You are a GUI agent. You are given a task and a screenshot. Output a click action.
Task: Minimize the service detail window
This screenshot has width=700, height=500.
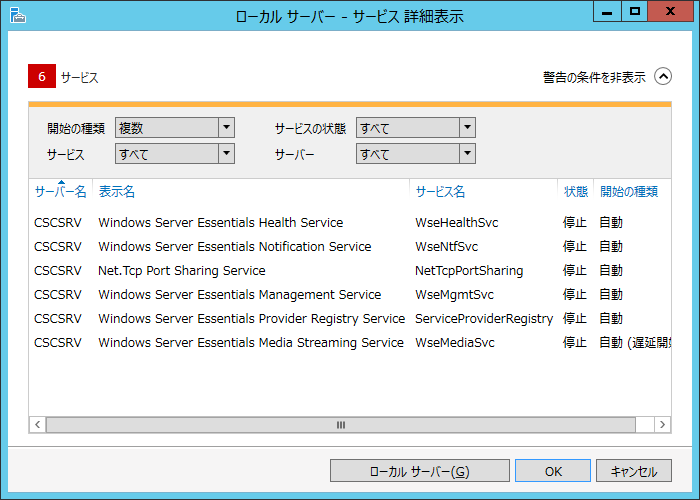[607, 12]
